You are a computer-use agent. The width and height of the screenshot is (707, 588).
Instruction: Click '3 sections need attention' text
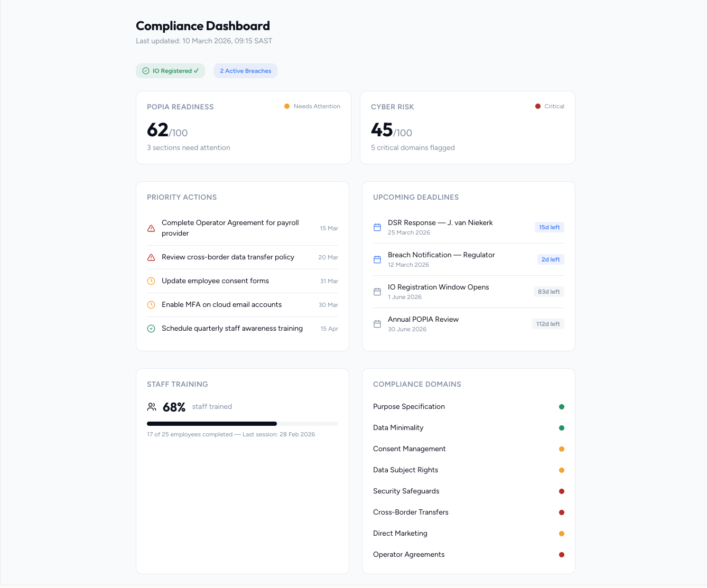click(189, 148)
